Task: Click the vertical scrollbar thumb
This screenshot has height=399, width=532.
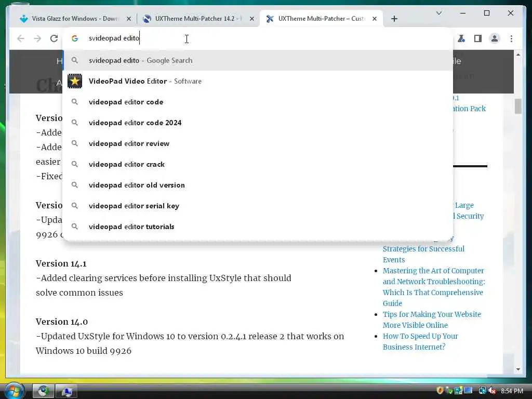Action: [x=518, y=106]
